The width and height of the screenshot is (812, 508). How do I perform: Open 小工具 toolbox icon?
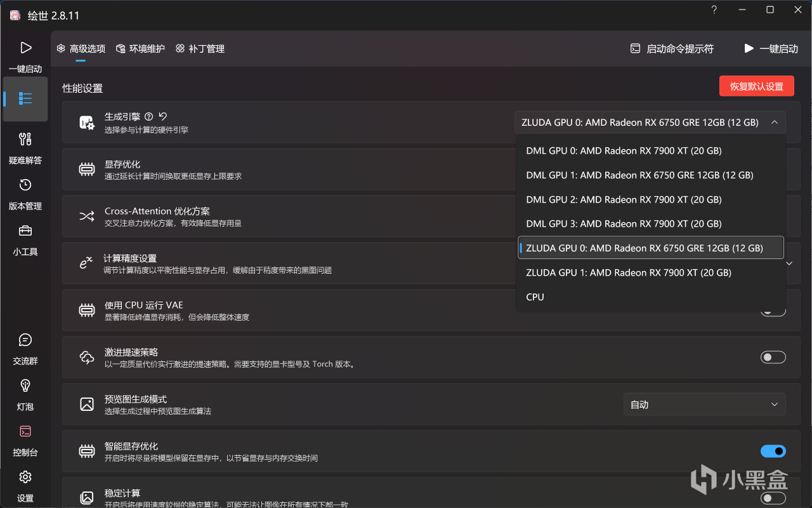(x=25, y=231)
